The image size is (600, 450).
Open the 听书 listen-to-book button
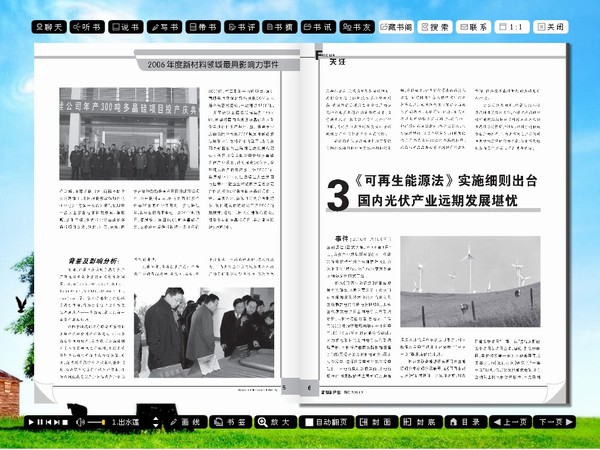pos(87,27)
